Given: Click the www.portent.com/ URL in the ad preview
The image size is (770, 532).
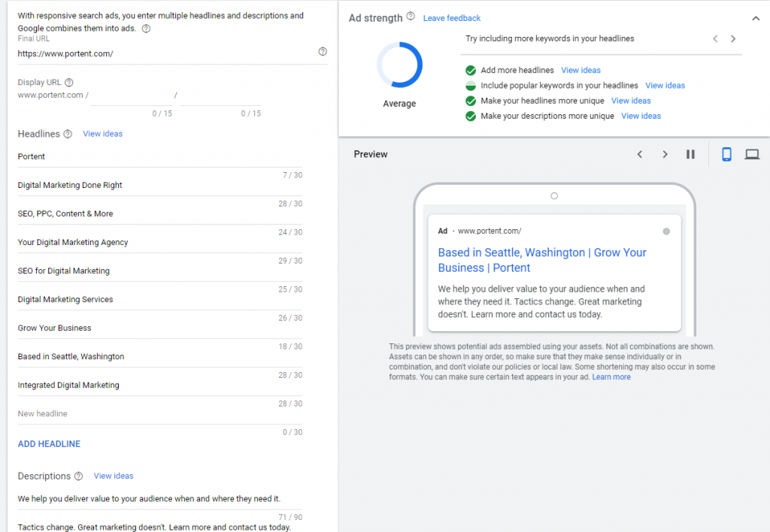Looking at the screenshot, I should 490,231.
